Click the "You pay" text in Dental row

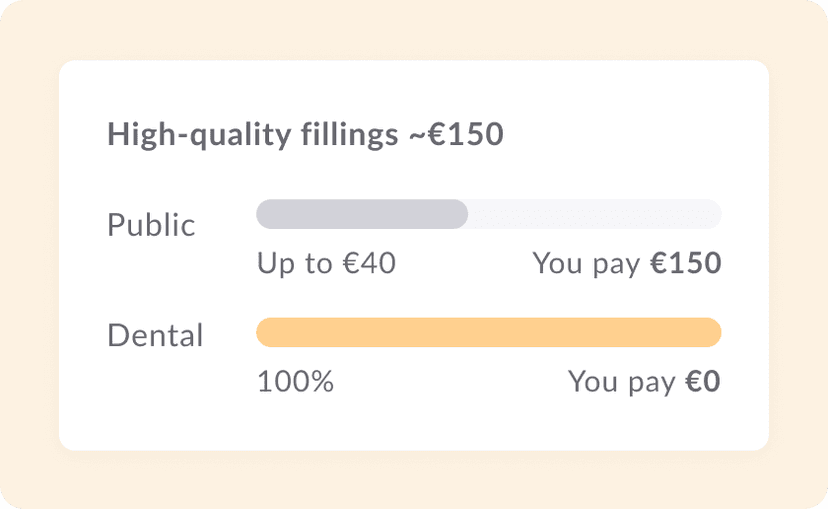(622, 382)
